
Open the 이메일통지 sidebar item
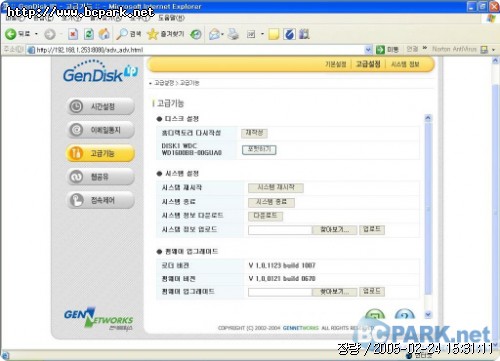point(101,130)
